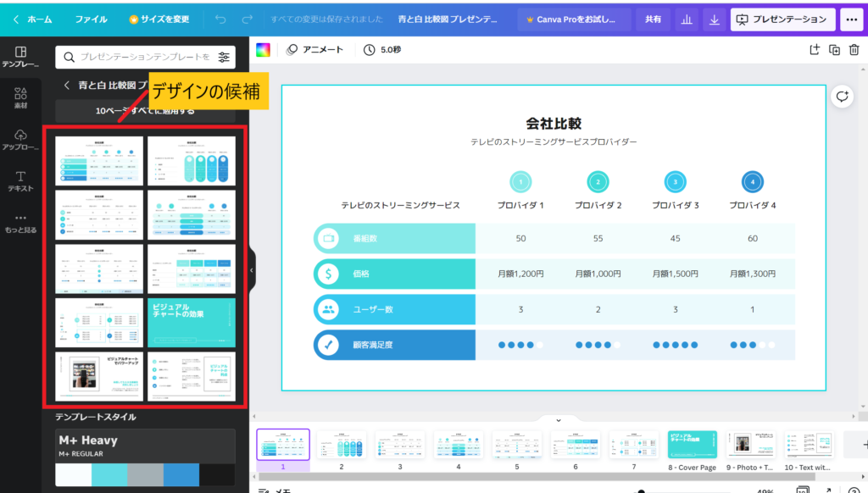
Task: Click the 共有 share button
Action: pyautogui.click(x=653, y=19)
